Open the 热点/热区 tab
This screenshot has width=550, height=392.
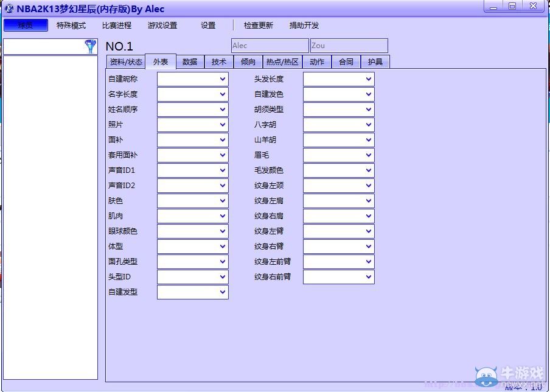(282, 62)
